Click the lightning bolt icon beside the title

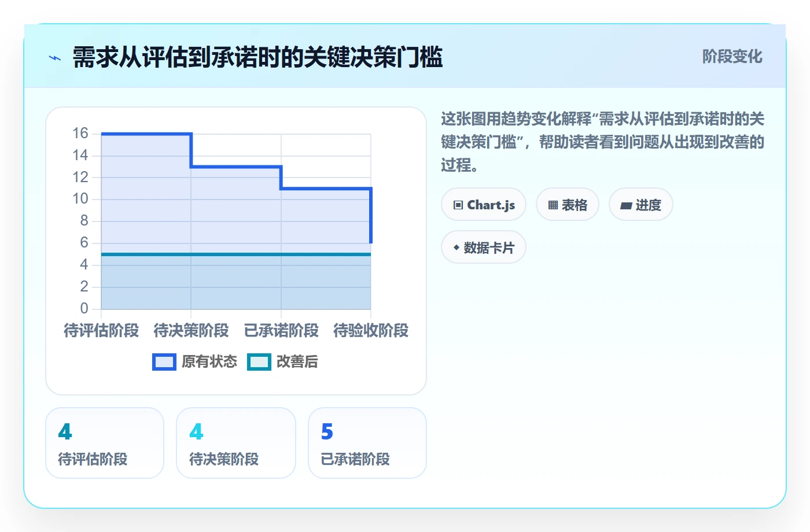pos(55,58)
